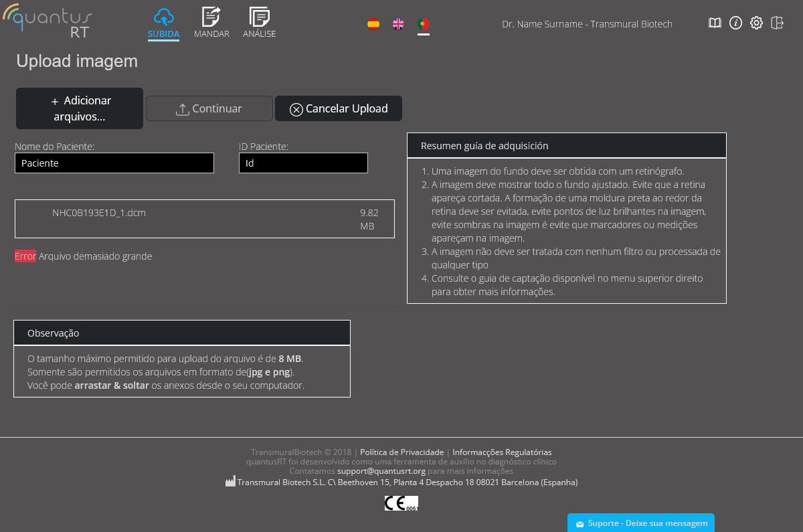Select the Portuguese flag language
Image resolution: width=803 pixels, height=532 pixels.
pos(423,24)
